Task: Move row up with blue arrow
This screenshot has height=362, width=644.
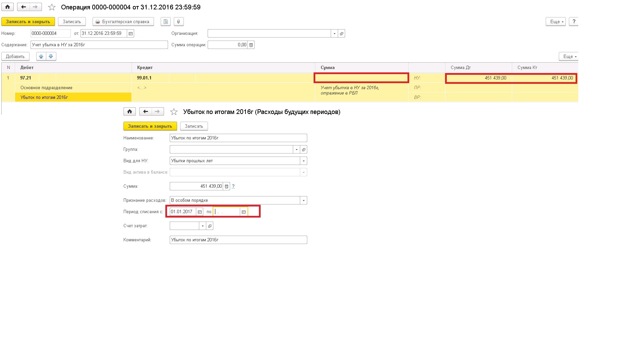Action: coord(41,56)
